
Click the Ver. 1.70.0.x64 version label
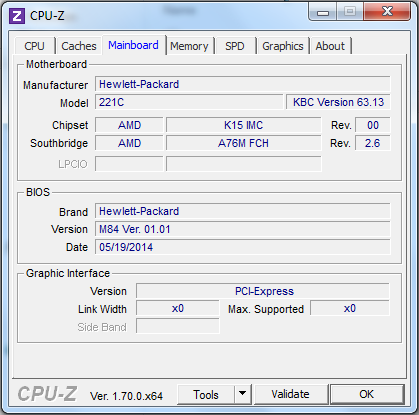point(126,396)
